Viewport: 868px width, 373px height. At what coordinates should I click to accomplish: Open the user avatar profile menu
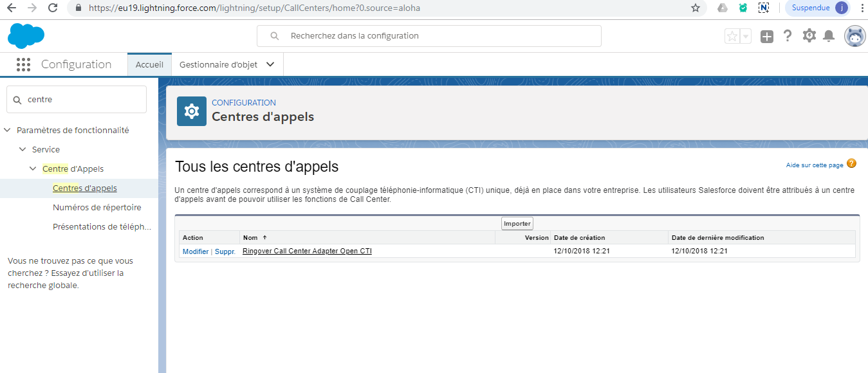[x=855, y=36]
